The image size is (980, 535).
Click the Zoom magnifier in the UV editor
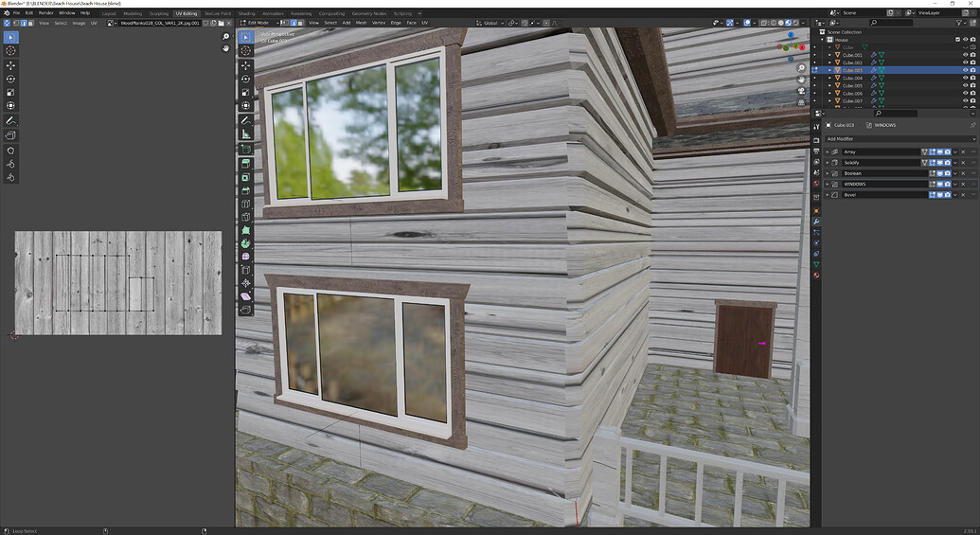(x=225, y=38)
